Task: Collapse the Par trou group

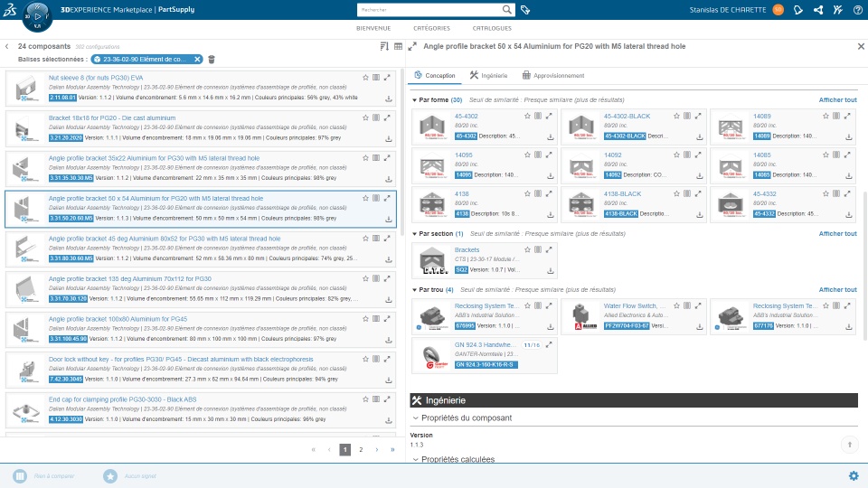Action: [414, 290]
